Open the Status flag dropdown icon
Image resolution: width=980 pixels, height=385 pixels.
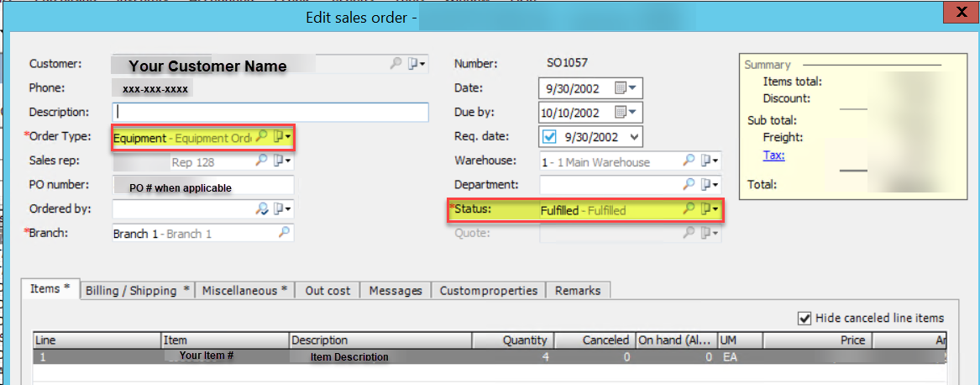pos(710,209)
